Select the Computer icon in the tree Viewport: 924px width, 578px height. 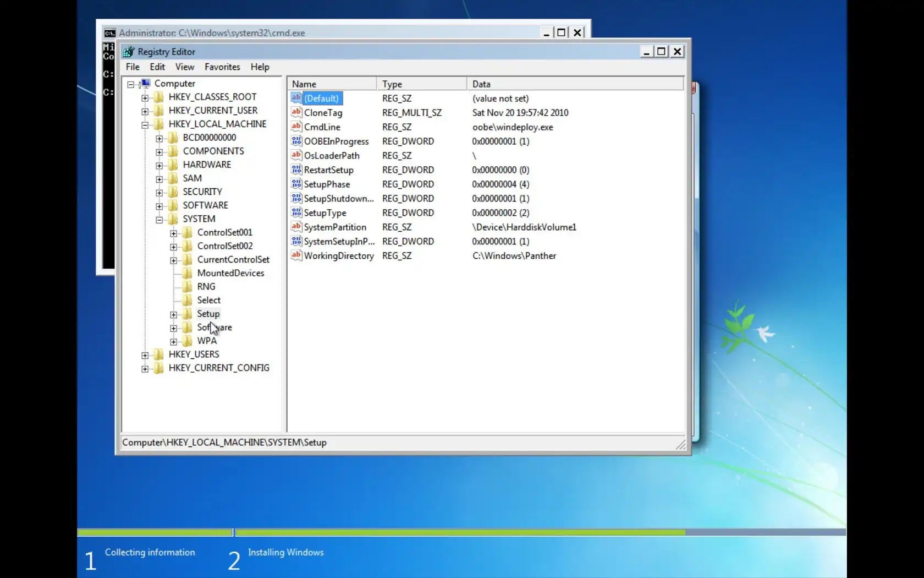click(146, 84)
